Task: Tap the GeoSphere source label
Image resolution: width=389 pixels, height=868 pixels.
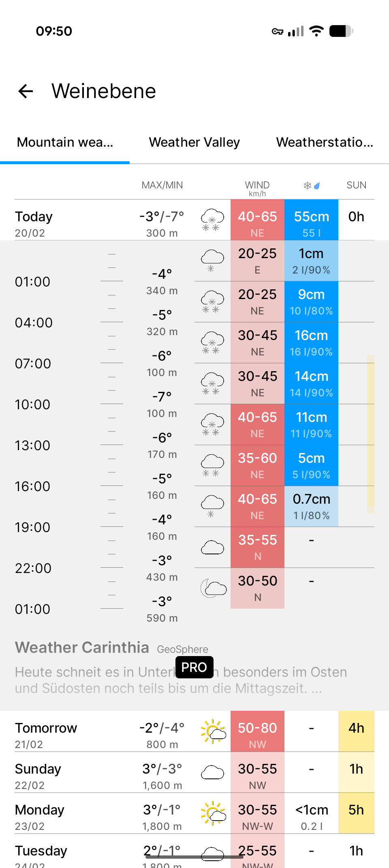Action: [x=182, y=649]
